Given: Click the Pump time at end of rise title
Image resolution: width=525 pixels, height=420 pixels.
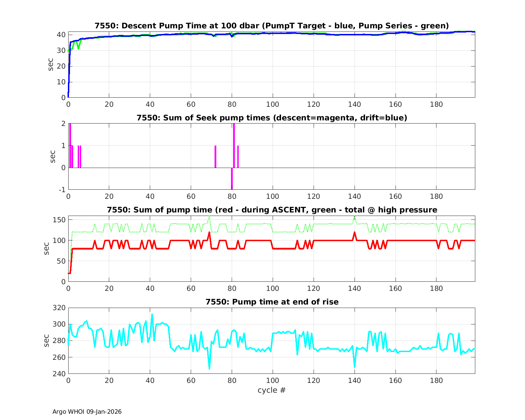Looking at the screenshot, I should 272,302.
